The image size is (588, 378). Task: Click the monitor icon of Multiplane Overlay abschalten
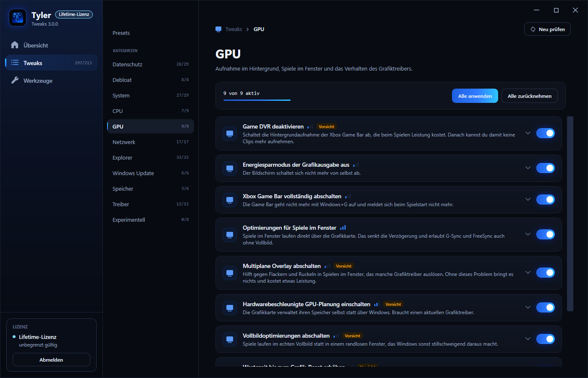(x=230, y=273)
